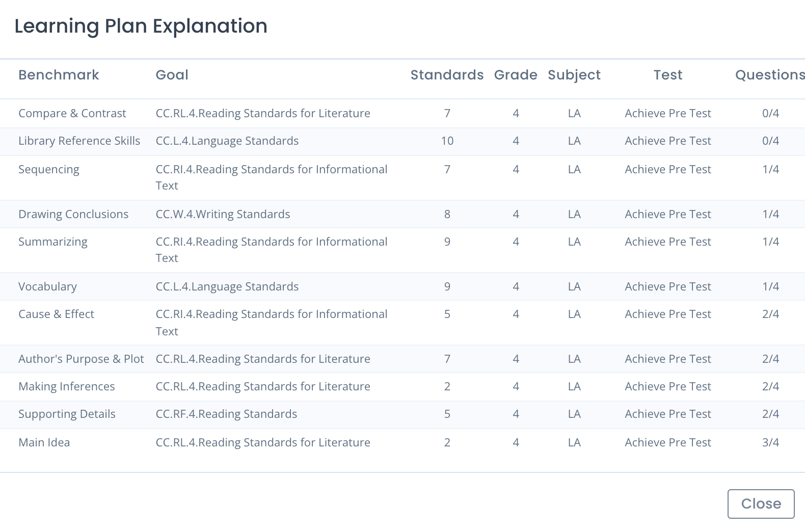Select the Supporting Details benchmark
Image resolution: width=805 pixels, height=532 pixels.
coord(67,414)
